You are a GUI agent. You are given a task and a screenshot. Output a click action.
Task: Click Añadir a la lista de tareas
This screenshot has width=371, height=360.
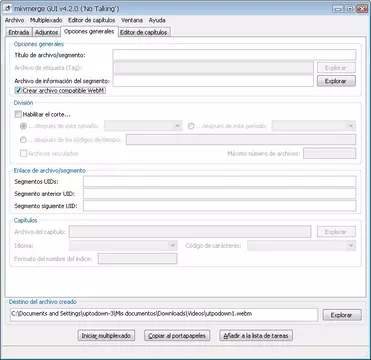256,335
